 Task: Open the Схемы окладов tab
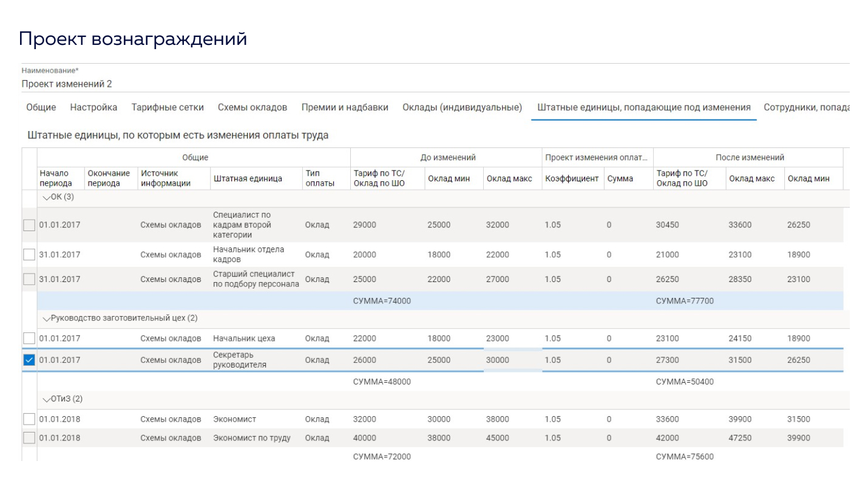(x=254, y=107)
